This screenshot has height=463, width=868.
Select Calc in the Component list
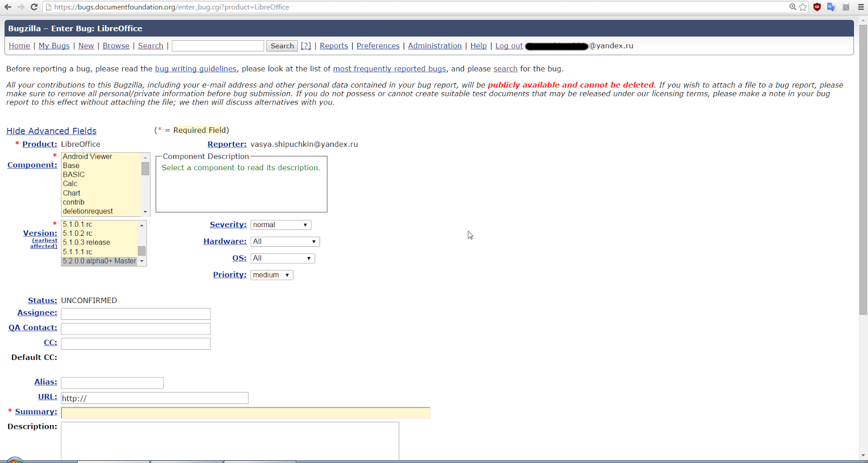point(101,184)
